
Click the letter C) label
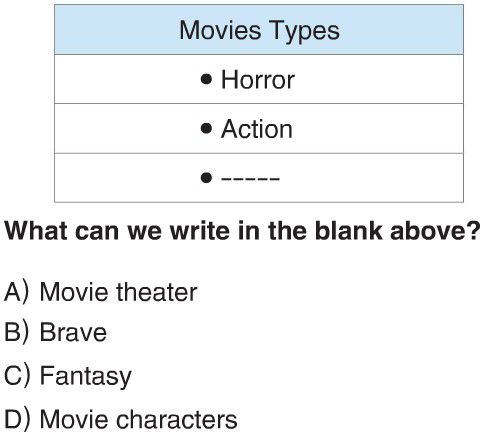[x=17, y=375]
